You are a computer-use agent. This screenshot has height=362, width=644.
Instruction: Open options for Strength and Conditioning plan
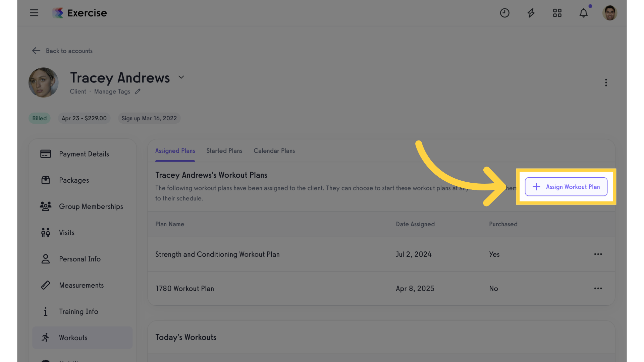click(x=598, y=254)
